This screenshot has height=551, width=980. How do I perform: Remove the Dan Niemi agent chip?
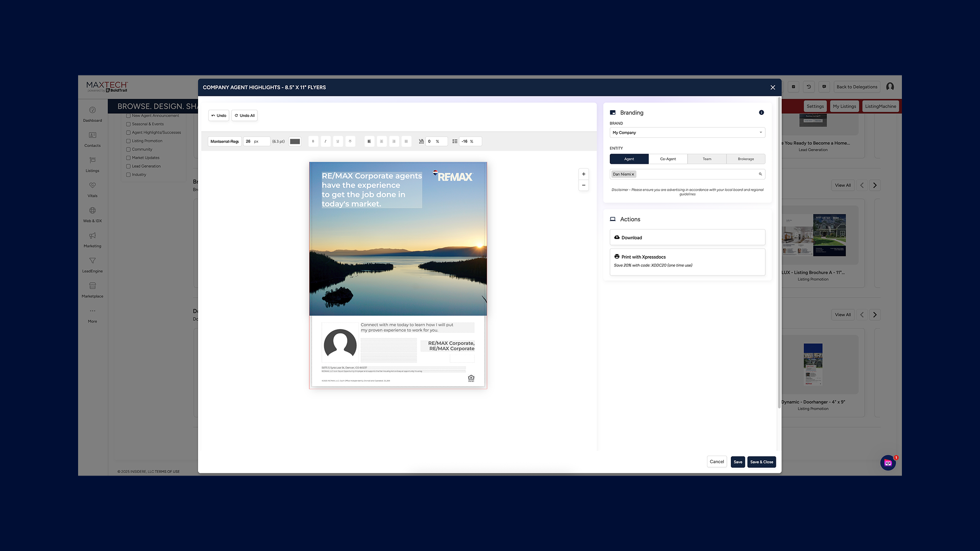pyautogui.click(x=633, y=174)
